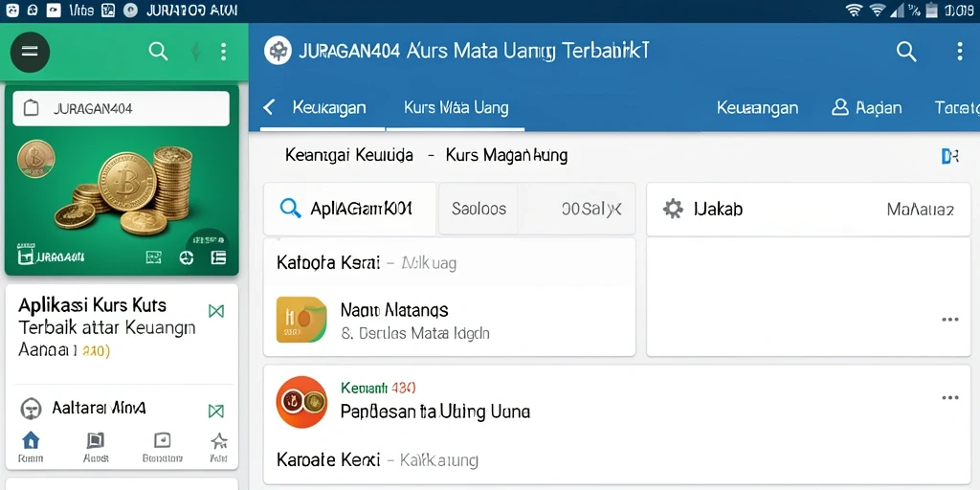Open the three-dot menu in the empty right card
The image size is (980, 490).
tap(950, 320)
